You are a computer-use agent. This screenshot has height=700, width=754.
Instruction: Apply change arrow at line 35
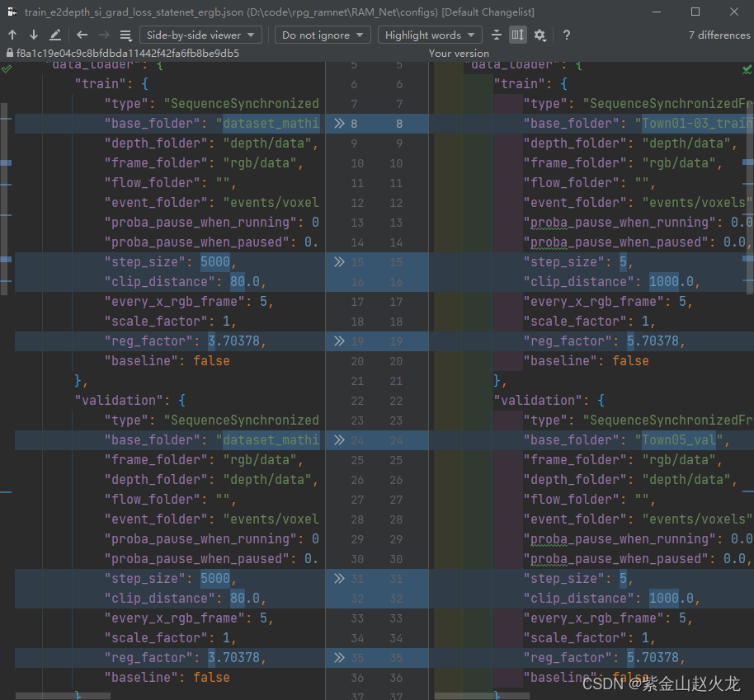(340, 658)
